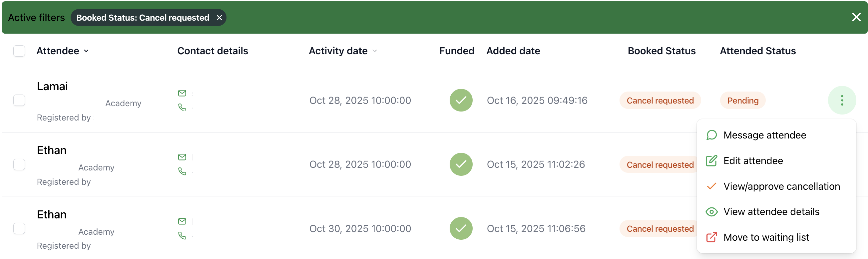Select View/approve cancellation from the menu
This screenshot has height=259, width=868.
tap(781, 186)
